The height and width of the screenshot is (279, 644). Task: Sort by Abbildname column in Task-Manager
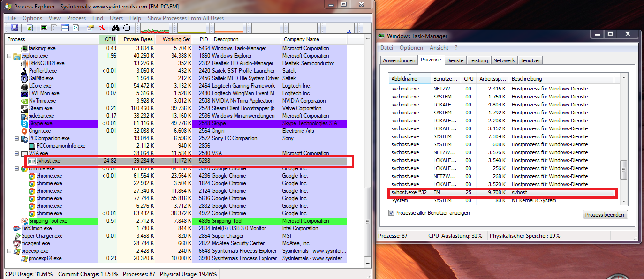pyautogui.click(x=409, y=79)
